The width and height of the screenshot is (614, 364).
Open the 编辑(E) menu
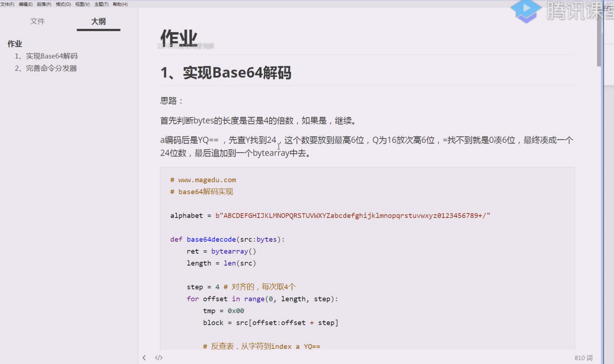click(x=26, y=4)
